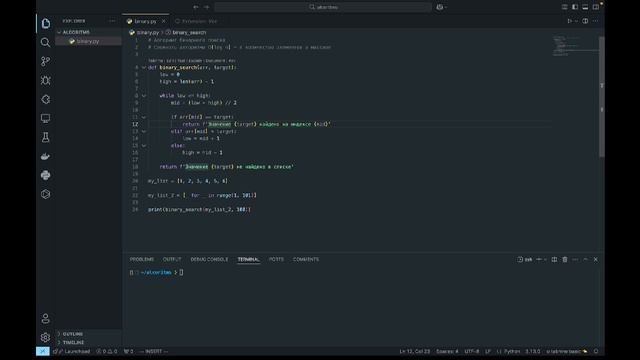Open the Extensions view
This screenshot has height=360, width=640.
click(45, 99)
